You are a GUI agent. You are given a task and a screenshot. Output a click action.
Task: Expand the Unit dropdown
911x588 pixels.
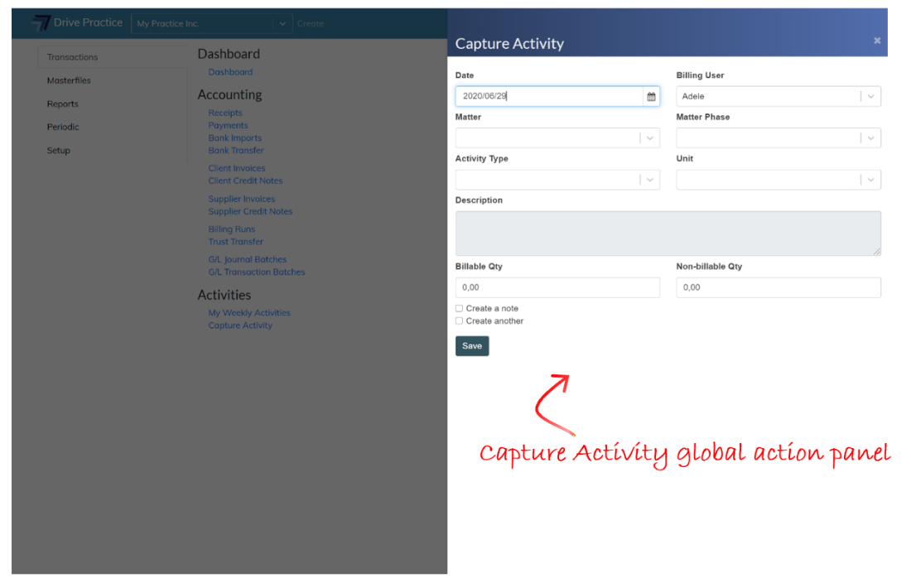click(870, 180)
